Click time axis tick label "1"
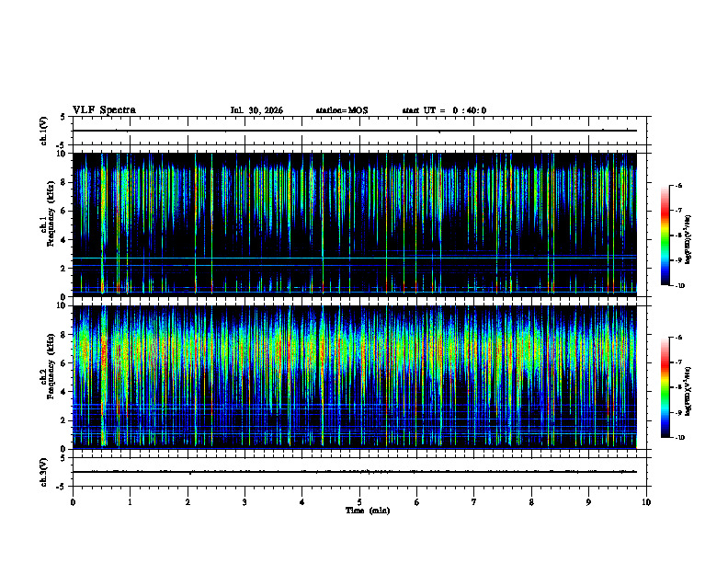728x563 pixels. pyautogui.click(x=130, y=502)
